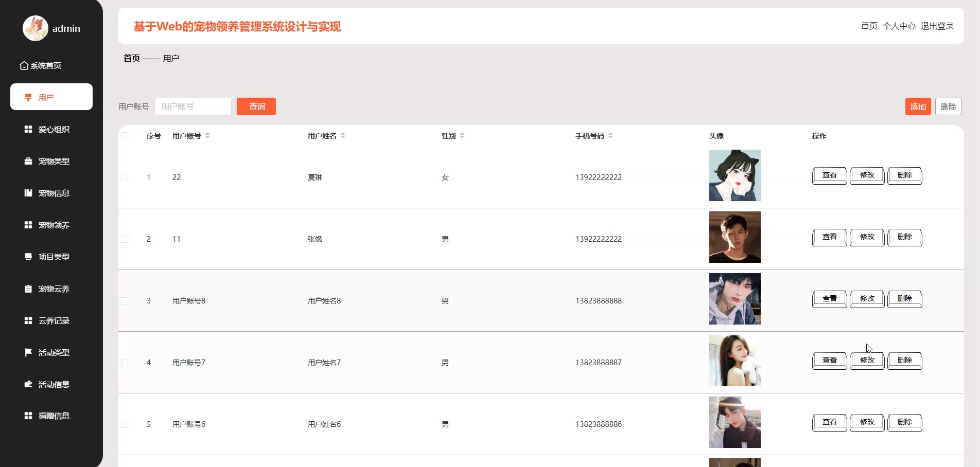Click the home icon beside 系统首页

tap(24, 66)
